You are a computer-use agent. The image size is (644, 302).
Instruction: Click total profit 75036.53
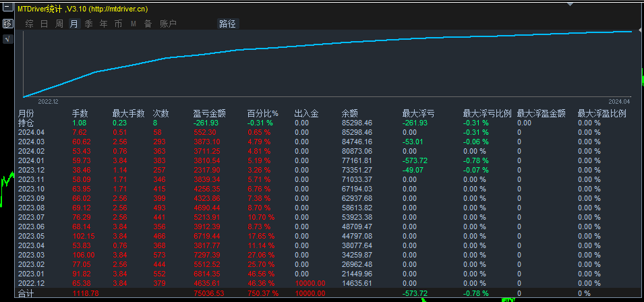coord(208,293)
